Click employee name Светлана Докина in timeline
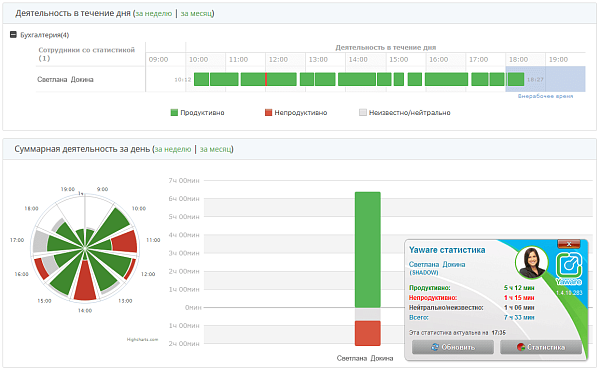This screenshot has width=600, height=374. (65, 80)
